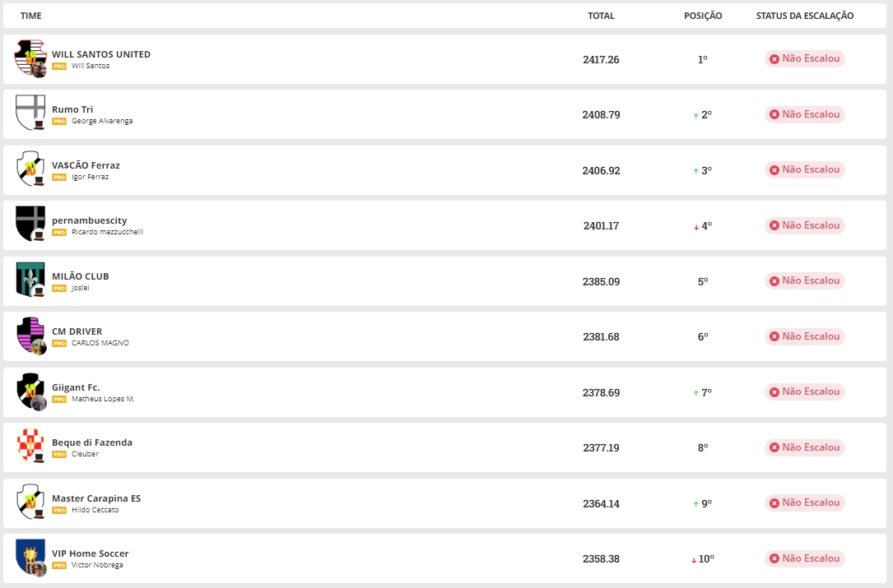Click pernambuescity black shield icon
893x588 pixels.
coord(30,224)
